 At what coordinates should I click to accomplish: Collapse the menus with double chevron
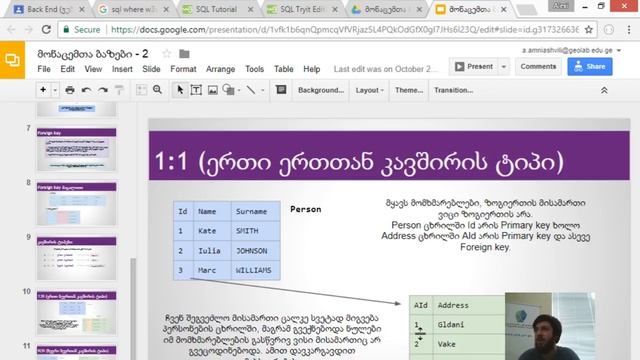click(x=604, y=90)
